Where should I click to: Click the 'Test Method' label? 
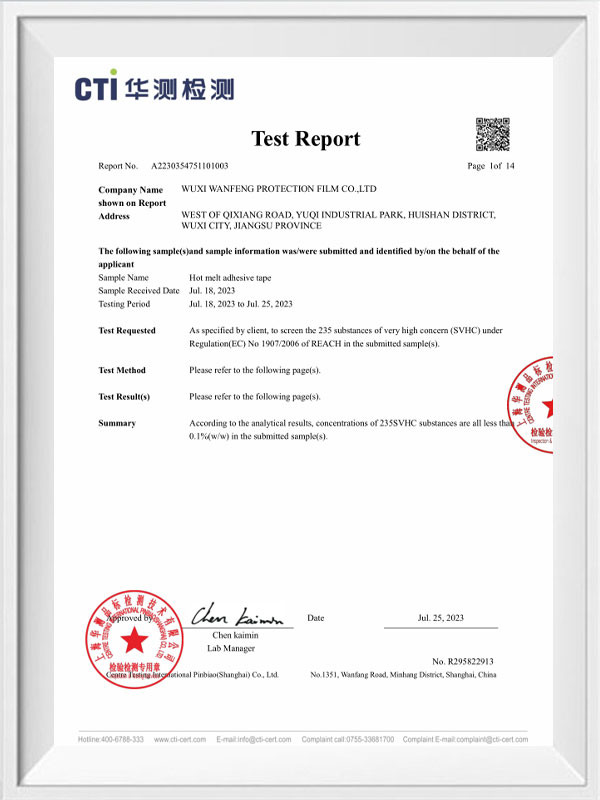point(122,370)
